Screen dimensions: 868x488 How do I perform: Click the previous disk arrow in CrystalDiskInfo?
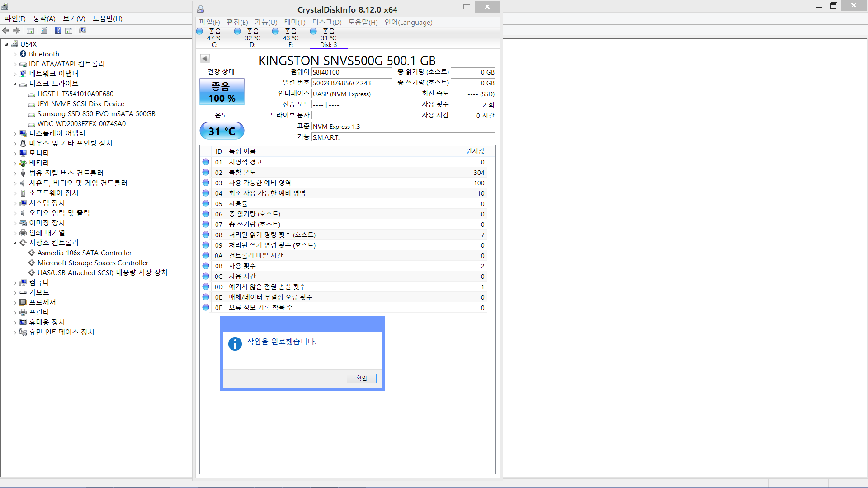click(x=205, y=58)
